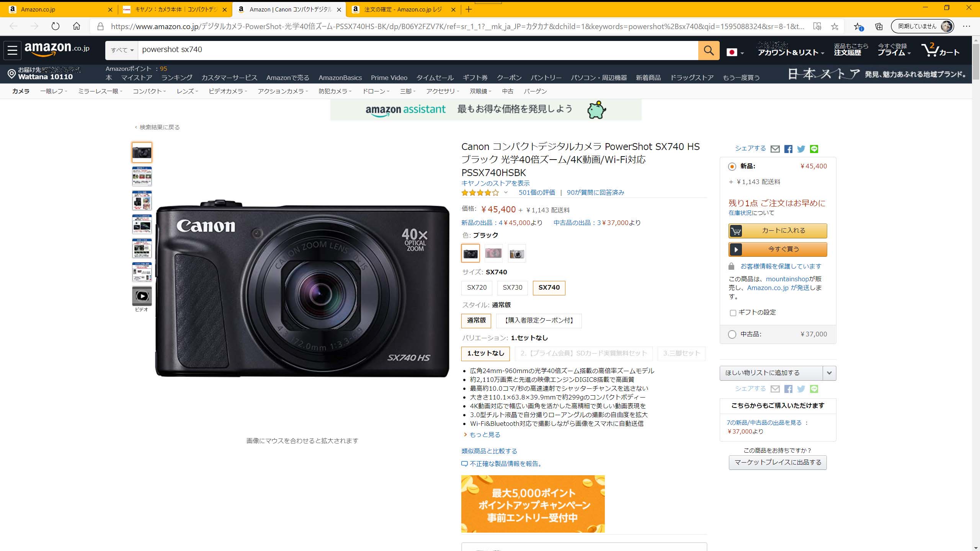Image resolution: width=980 pixels, height=551 pixels.
Task: Click マーケットプレイスに出品する button
Action: [x=777, y=463]
